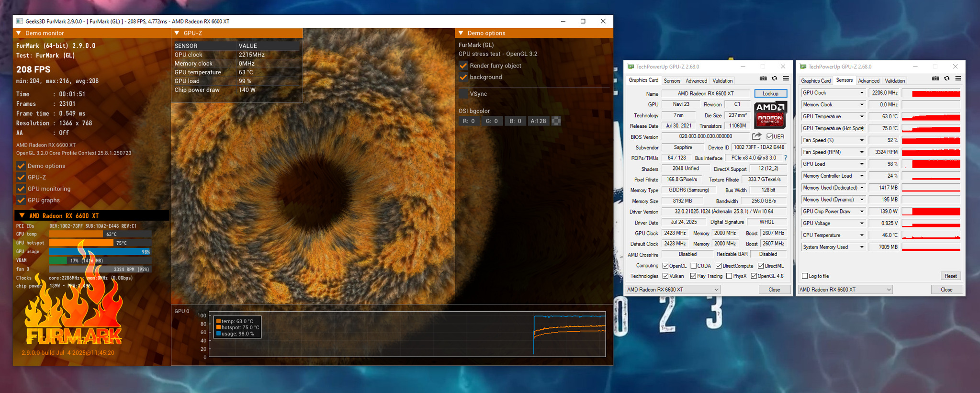Click the GPU-Z title icon of Graphics Card window
Image resolution: width=980 pixels, height=393 pixels.
(631, 67)
